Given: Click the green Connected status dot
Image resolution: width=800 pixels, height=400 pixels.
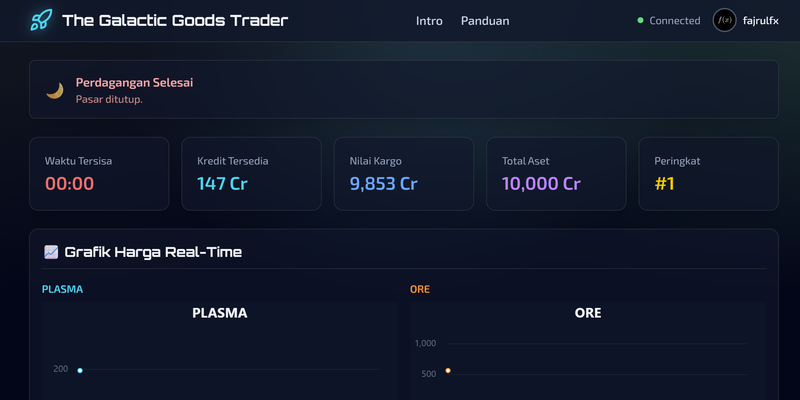Looking at the screenshot, I should coord(640,20).
